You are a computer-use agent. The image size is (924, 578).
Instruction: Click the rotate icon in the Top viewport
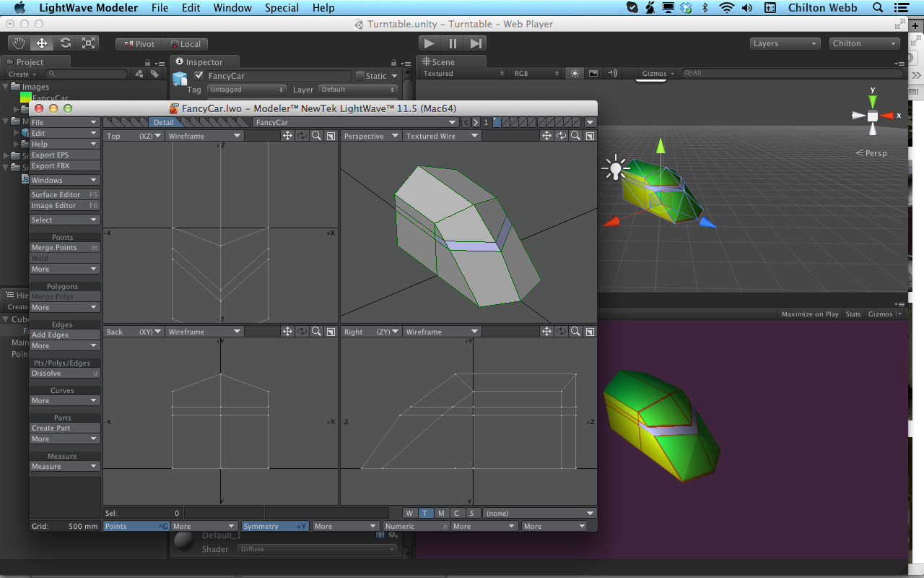302,136
